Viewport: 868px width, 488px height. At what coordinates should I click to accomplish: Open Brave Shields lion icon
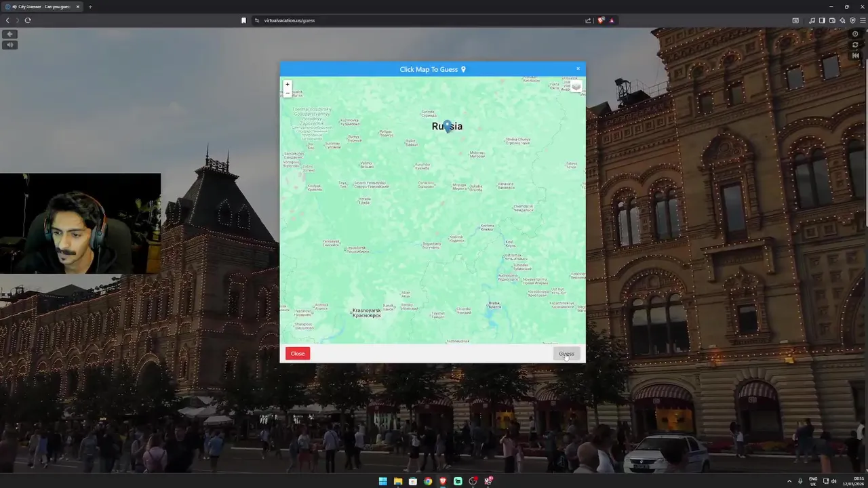click(x=601, y=20)
